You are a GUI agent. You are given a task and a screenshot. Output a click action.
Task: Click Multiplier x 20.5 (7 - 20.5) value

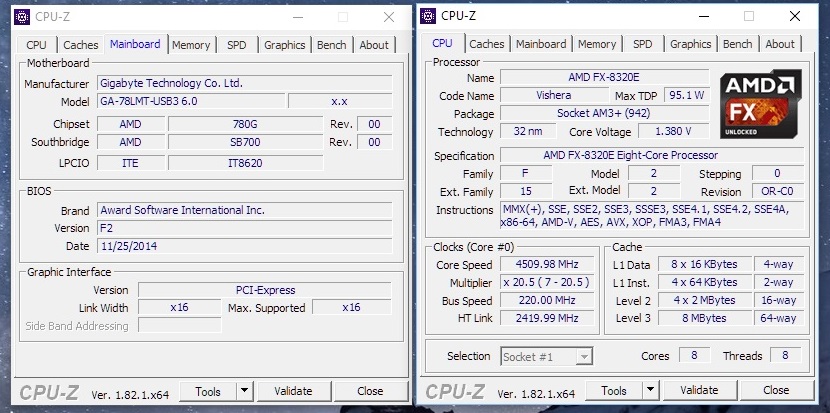pos(547,282)
